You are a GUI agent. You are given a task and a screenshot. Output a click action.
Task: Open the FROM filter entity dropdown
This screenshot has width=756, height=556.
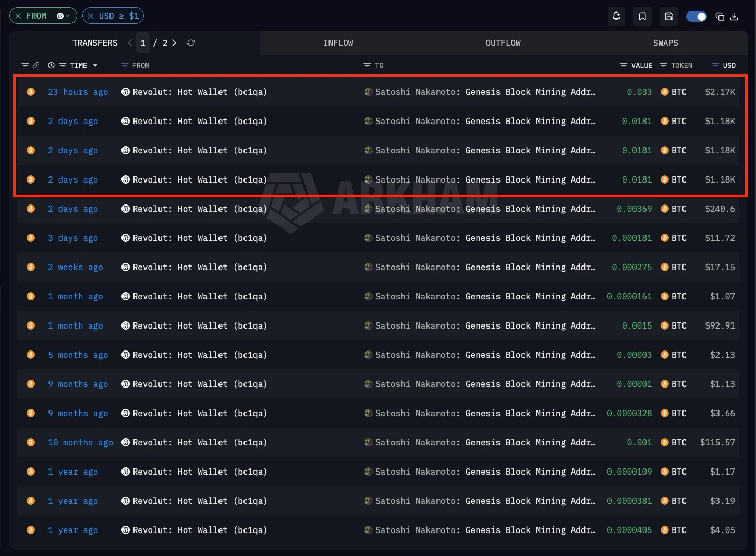(64, 16)
